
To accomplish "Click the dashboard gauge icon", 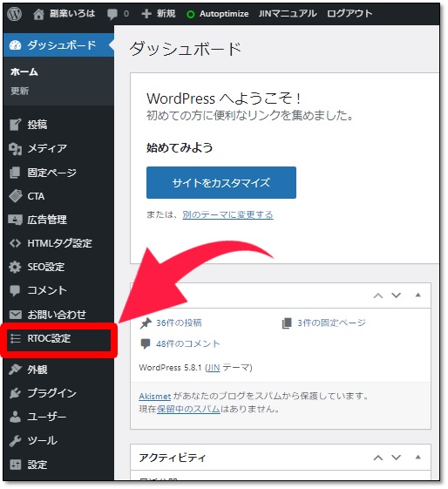I will [15, 45].
